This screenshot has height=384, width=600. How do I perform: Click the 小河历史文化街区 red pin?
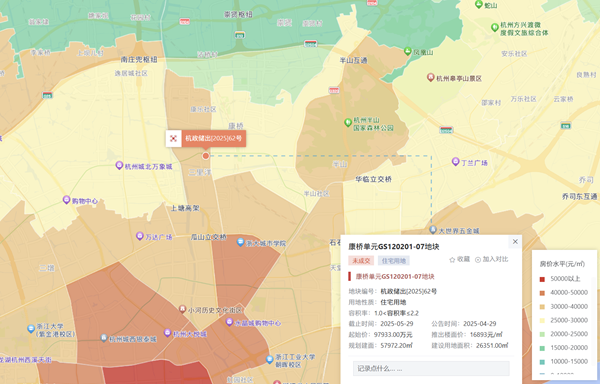pyautogui.click(x=183, y=309)
